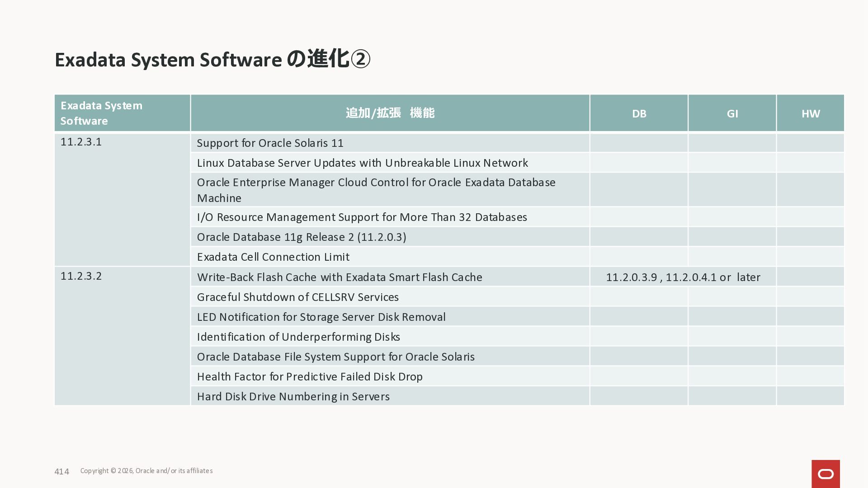Click the HW column header
This screenshot has height=488, width=868.
pos(810,113)
